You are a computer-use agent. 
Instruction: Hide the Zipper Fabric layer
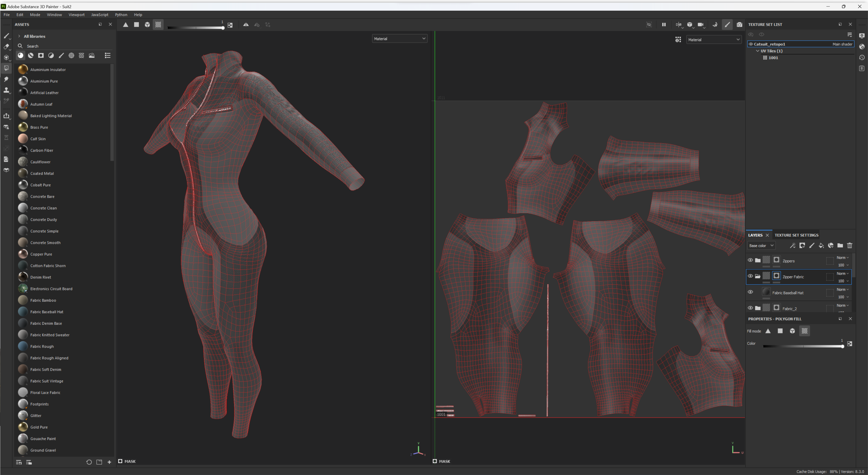point(750,276)
